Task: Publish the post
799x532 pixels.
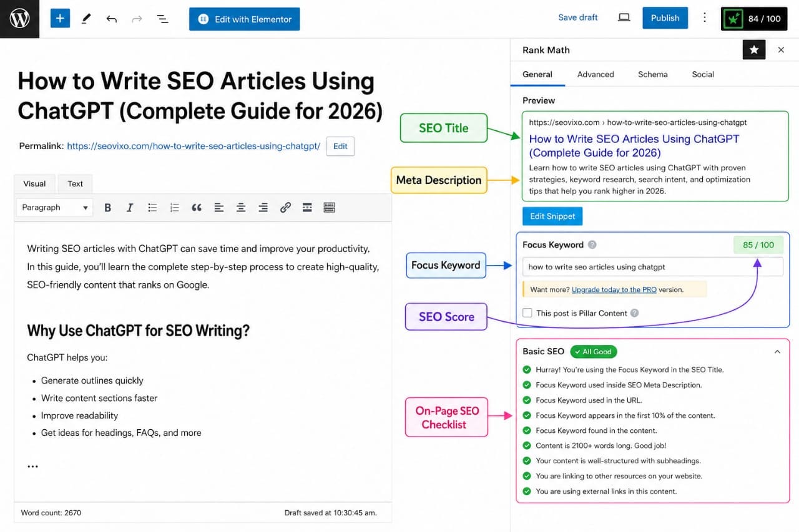Action: [x=665, y=18]
